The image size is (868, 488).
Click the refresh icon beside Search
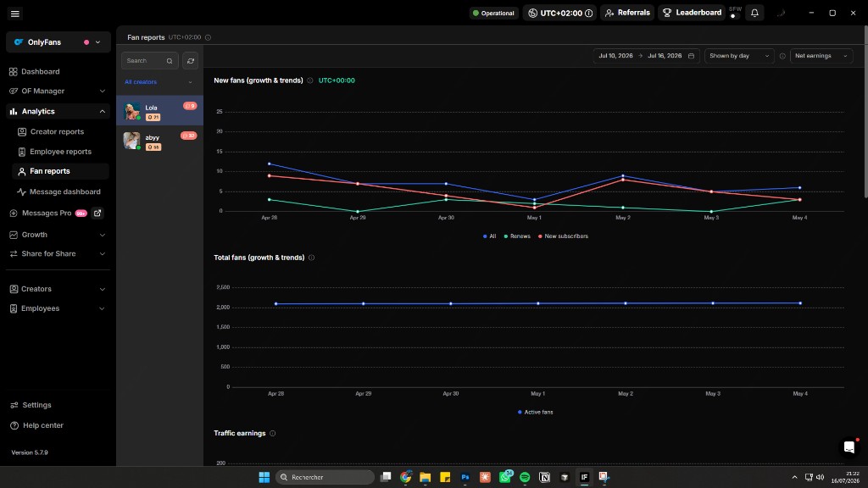coord(191,61)
